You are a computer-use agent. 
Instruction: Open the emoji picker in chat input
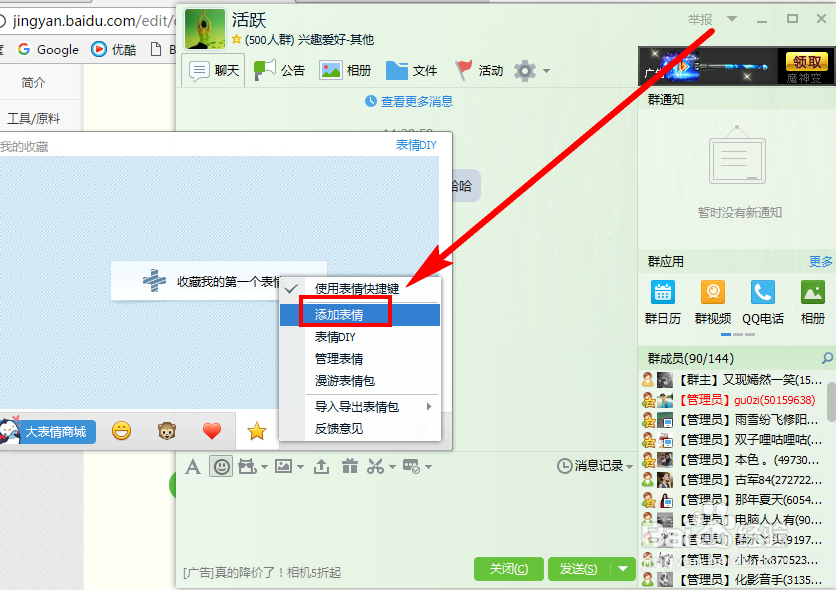pos(221,466)
